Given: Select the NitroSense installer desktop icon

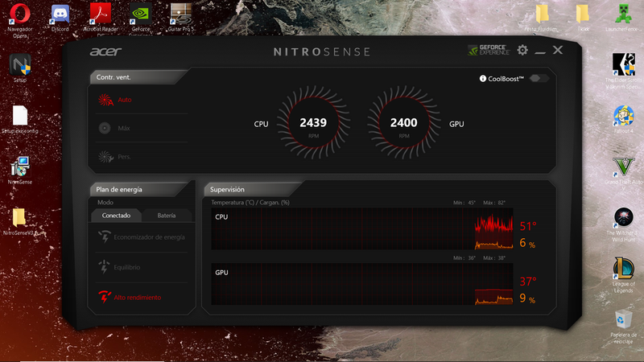Looking at the screenshot, I should (x=19, y=171).
